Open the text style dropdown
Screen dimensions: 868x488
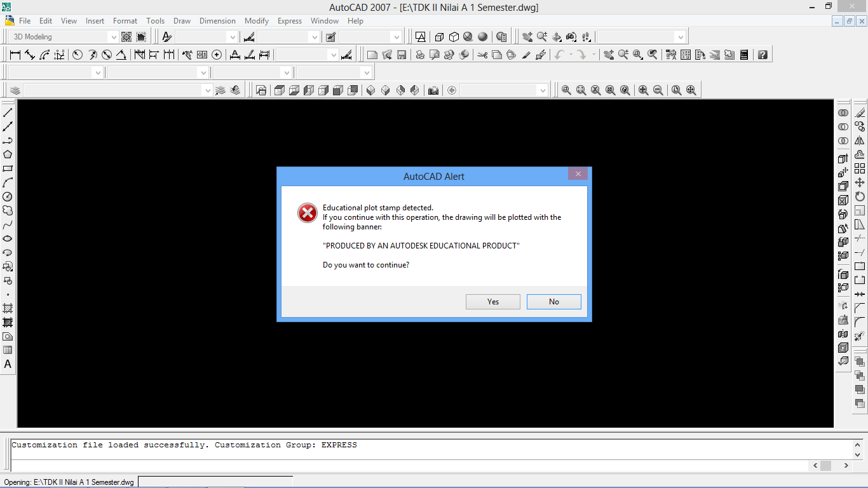point(207,37)
